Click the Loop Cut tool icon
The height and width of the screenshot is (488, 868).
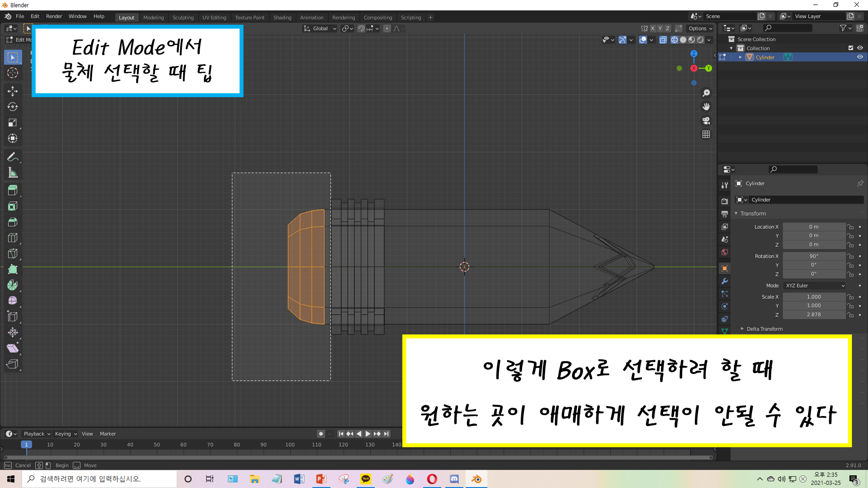tap(13, 238)
